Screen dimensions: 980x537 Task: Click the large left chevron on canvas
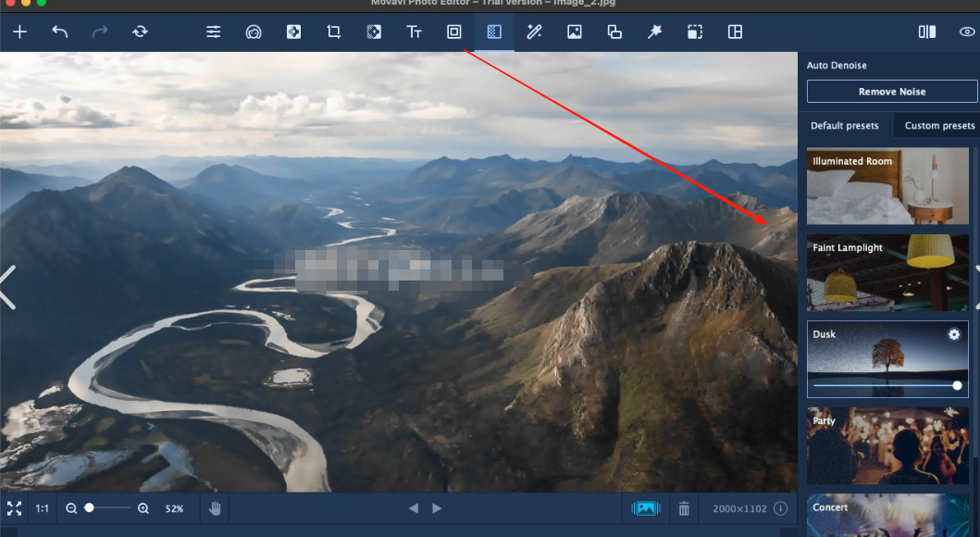pos(7,288)
